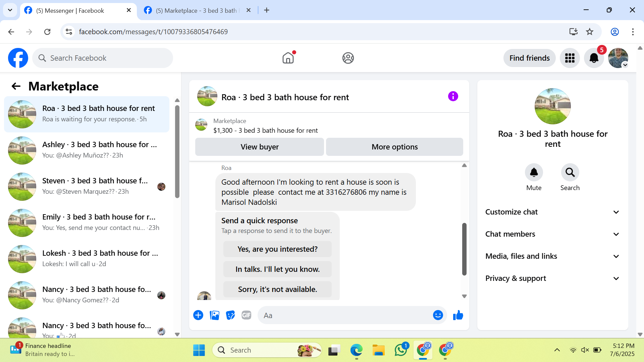Choose a GIF
The width and height of the screenshot is (644, 362).
point(247,315)
